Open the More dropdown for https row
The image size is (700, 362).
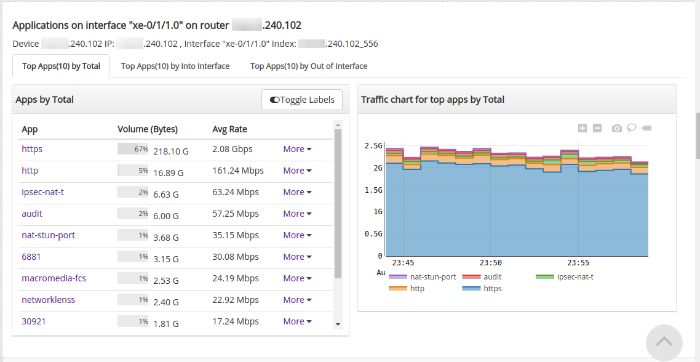pos(297,149)
